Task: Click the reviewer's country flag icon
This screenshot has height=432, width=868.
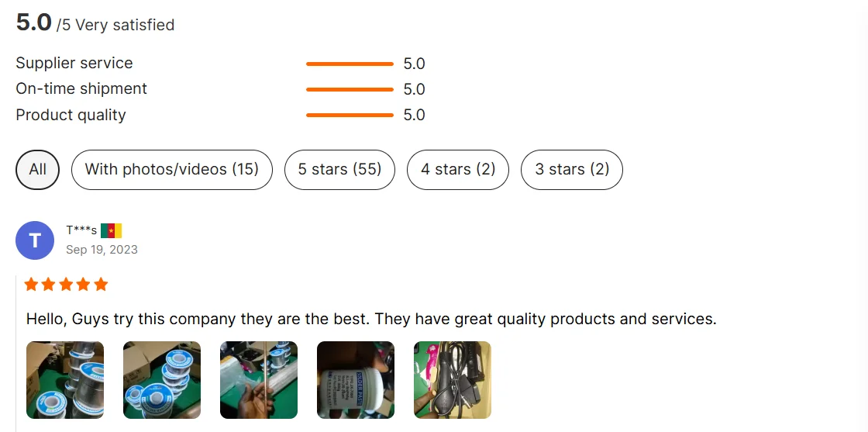Action: [111, 230]
